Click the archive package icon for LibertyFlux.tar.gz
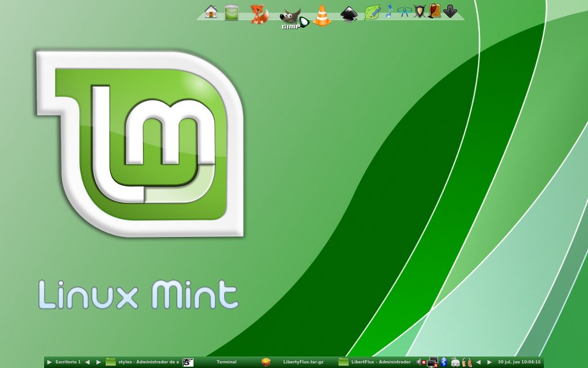This screenshot has width=588, height=368. 266,362
